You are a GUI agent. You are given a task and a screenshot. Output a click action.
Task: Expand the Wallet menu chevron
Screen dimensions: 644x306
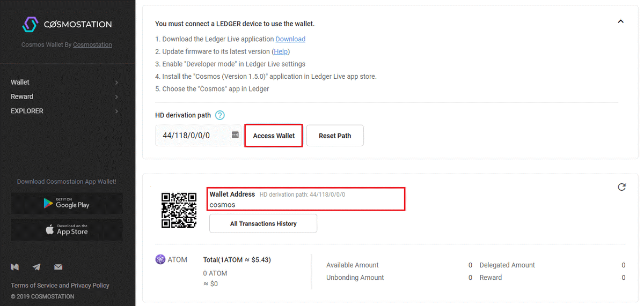pyautogui.click(x=116, y=83)
